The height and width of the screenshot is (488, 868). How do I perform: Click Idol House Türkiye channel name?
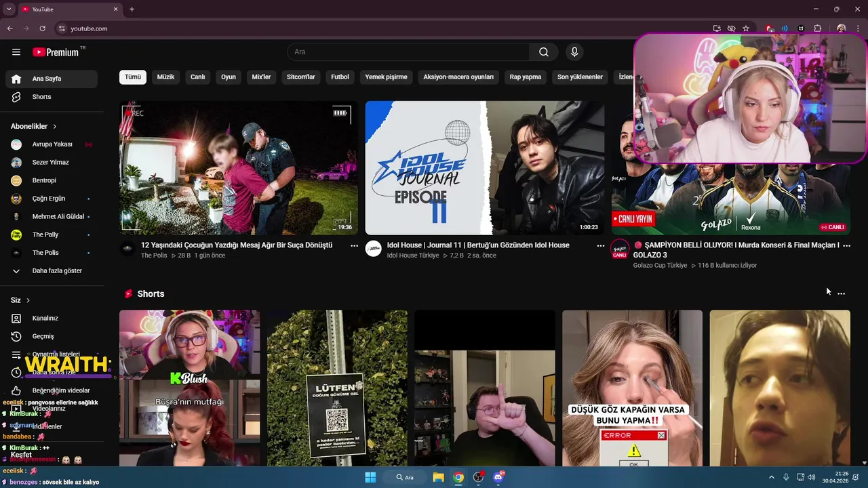pyautogui.click(x=413, y=256)
